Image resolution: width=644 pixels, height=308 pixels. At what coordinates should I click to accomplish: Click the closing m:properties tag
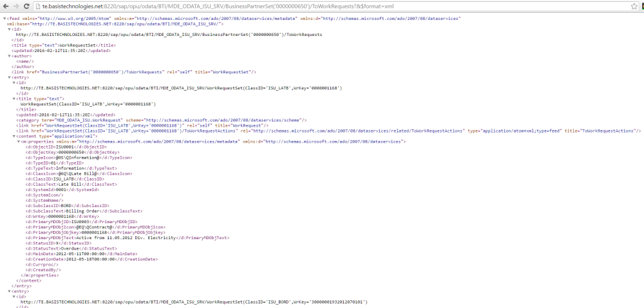coord(39,275)
